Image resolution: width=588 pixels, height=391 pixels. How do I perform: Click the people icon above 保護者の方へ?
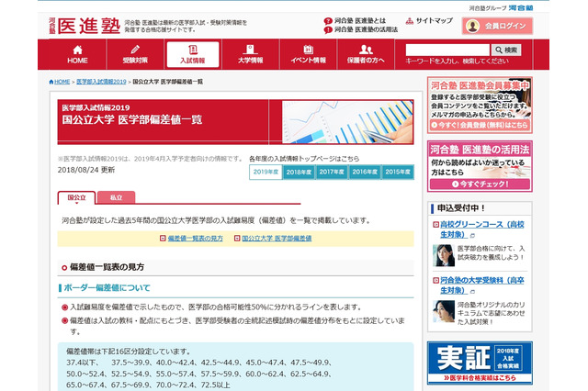pyautogui.click(x=366, y=50)
